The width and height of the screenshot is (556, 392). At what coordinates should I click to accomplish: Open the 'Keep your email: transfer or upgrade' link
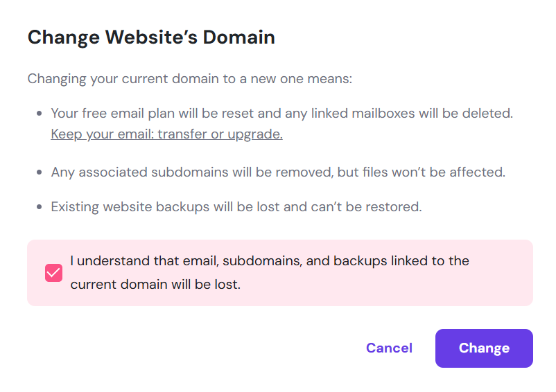(x=166, y=134)
